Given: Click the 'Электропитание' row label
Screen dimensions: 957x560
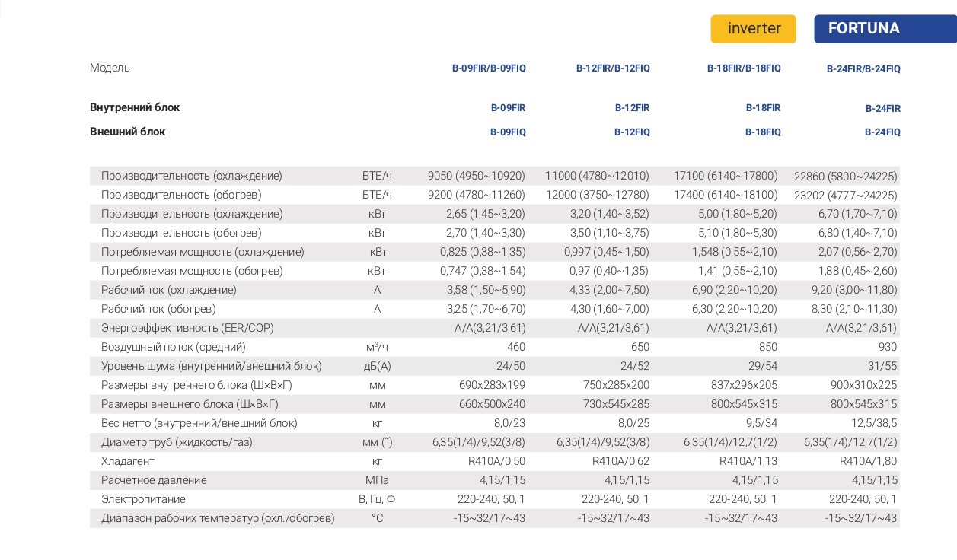Looking at the screenshot, I should click(x=143, y=499).
